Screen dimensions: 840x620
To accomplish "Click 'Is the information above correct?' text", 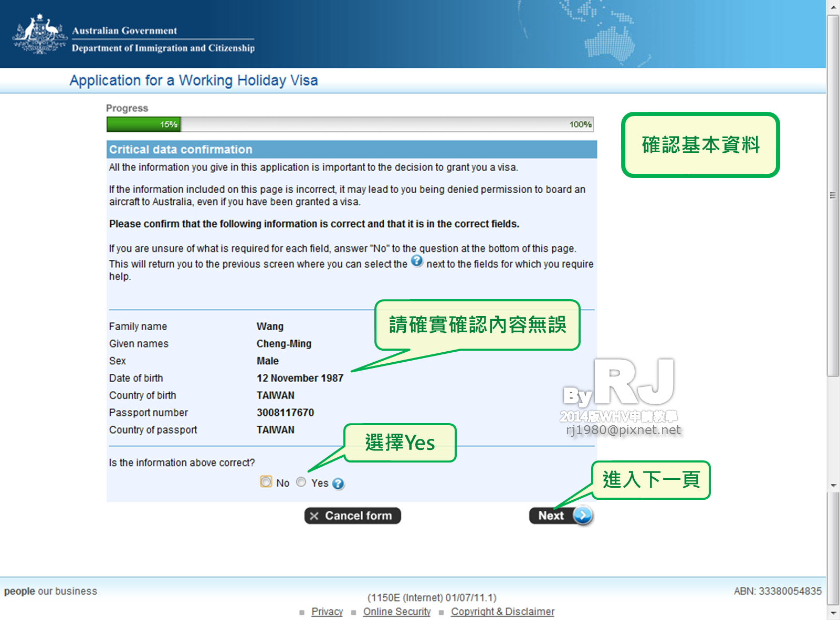I will click(x=182, y=463).
